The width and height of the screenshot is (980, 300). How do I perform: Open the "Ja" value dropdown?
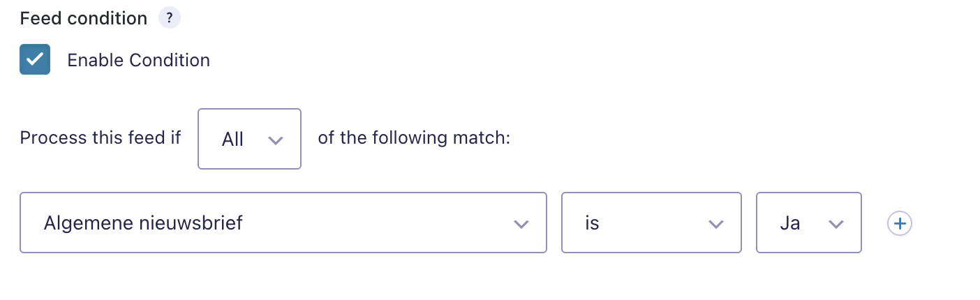click(808, 223)
